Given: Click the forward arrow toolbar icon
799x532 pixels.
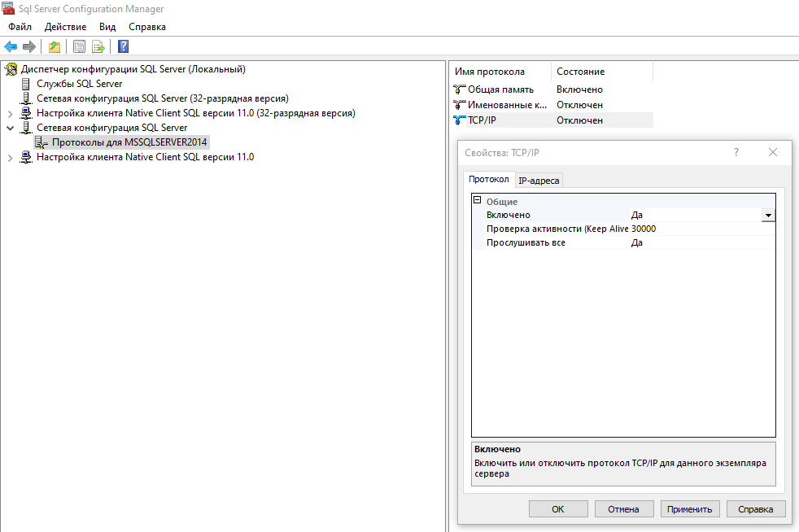Looking at the screenshot, I should [x=29, y=47].
